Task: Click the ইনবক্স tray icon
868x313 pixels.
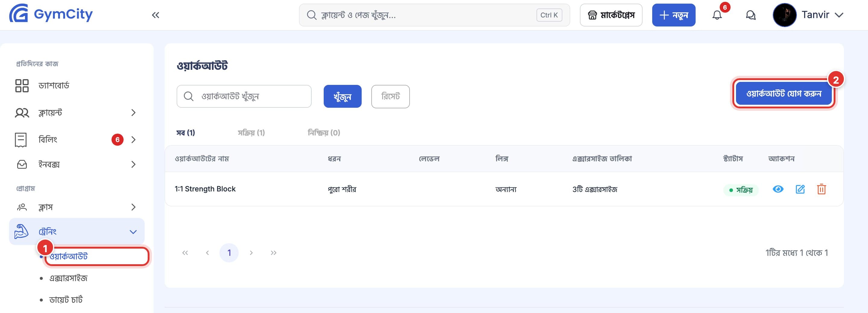Action: coord(22,165)
